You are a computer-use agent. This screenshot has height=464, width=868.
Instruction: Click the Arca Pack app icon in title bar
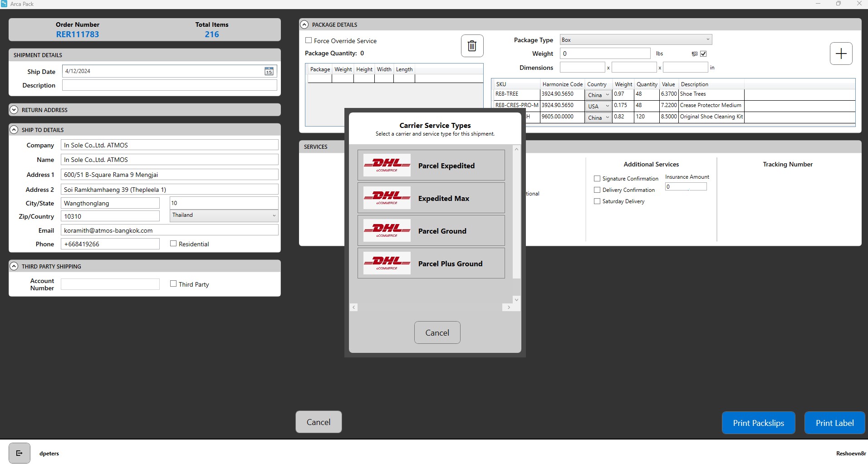tap(4, 4)
